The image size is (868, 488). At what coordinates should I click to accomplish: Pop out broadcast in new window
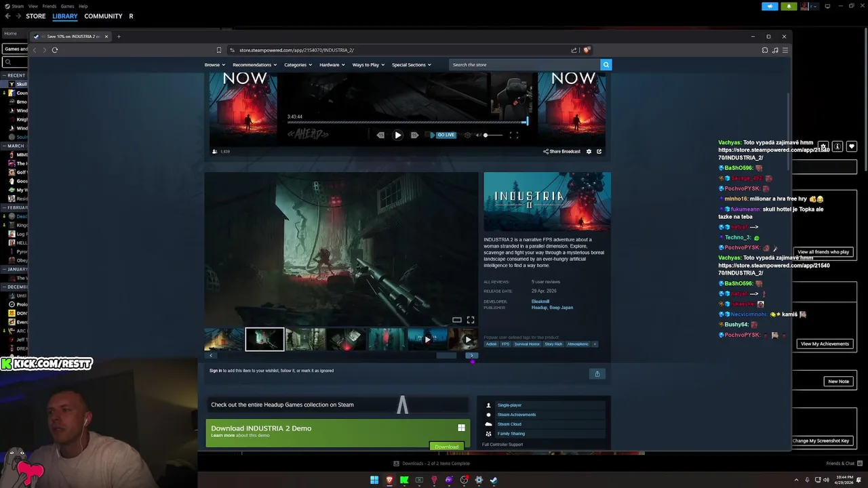599,151
